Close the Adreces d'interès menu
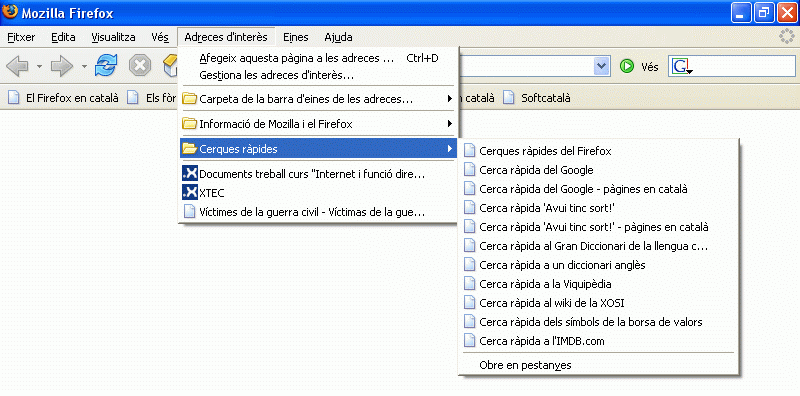Image resolution: width=800 pixels, height=396 pixels. [x=226, y=37]
